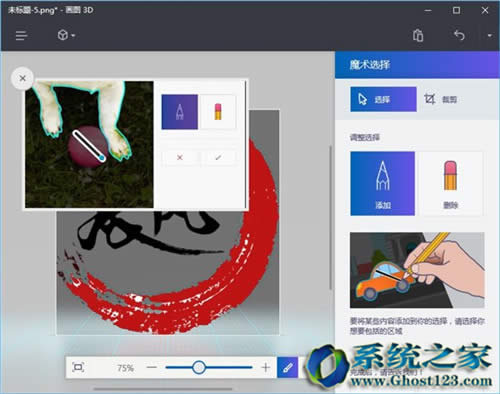Viewport: 500px width, 394px height.
Task: Select the eraser icon in popup
Action: (x=218, y=112)
